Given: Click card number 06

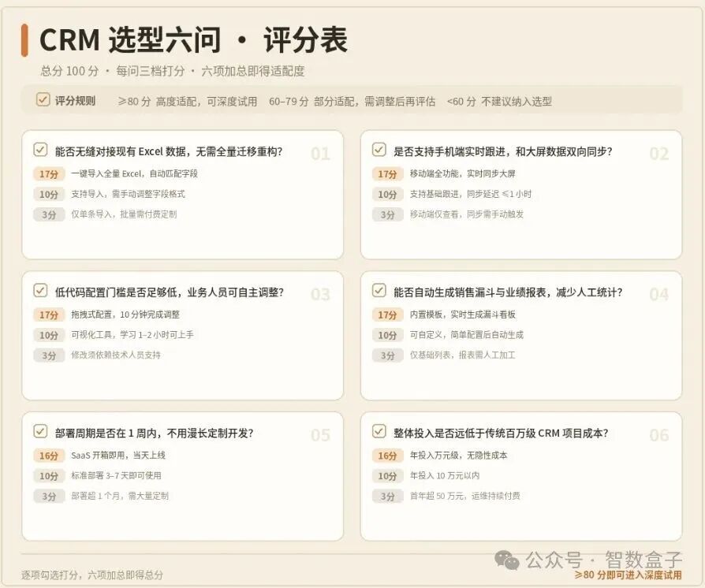Looking at the screenshot, I should [658, 435].
